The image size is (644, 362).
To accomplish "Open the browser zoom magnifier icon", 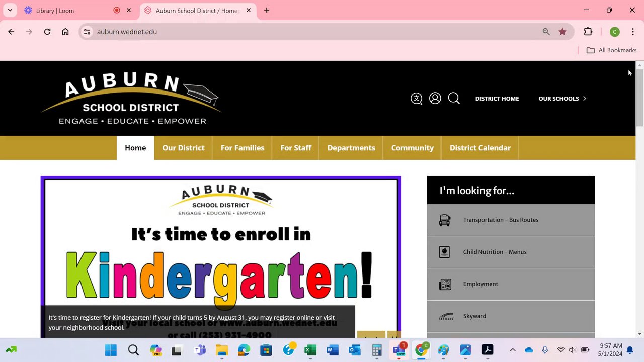I will (546, 32).
